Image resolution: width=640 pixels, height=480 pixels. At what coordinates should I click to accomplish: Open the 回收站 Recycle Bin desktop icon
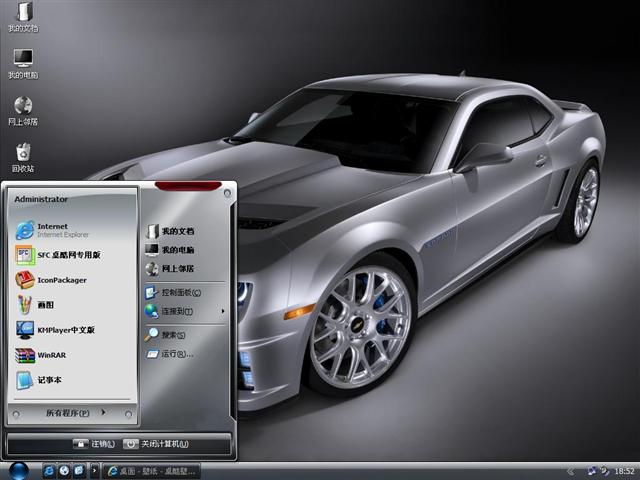tap(23, 154)
